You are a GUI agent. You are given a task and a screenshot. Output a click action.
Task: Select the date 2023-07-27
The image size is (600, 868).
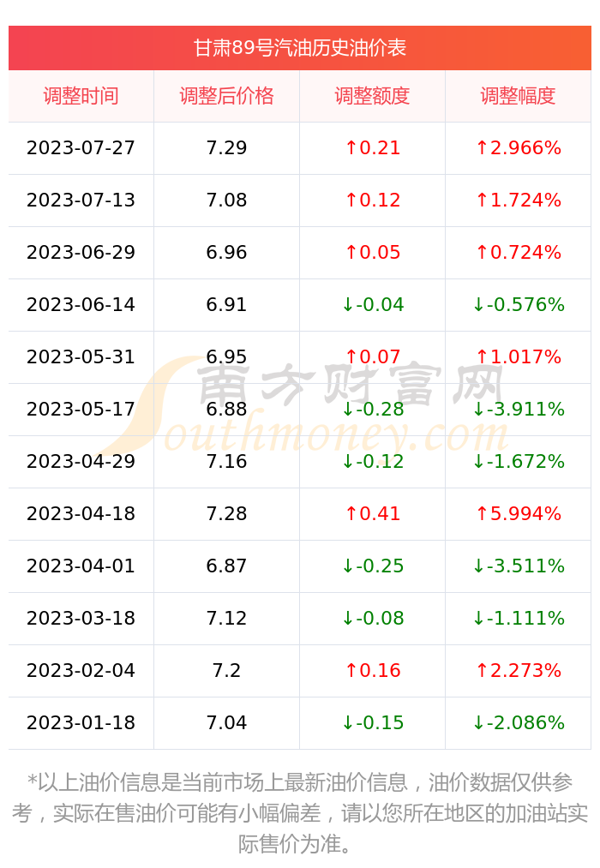81,147
